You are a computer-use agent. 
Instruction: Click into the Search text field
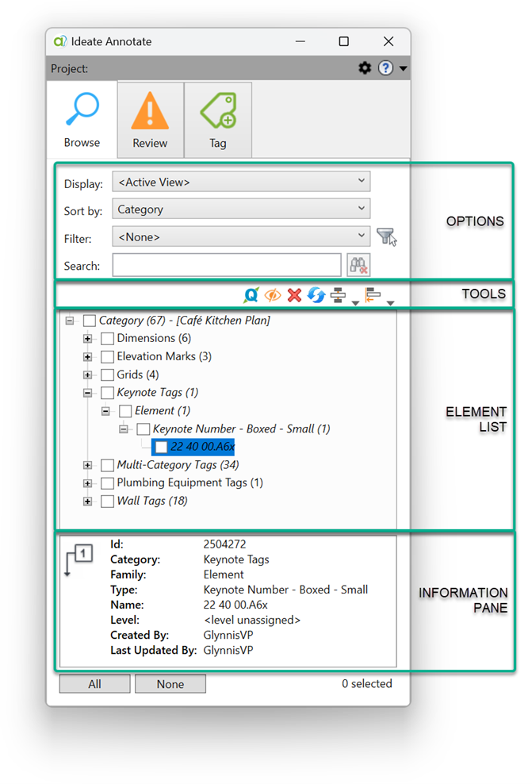[227, 265]
